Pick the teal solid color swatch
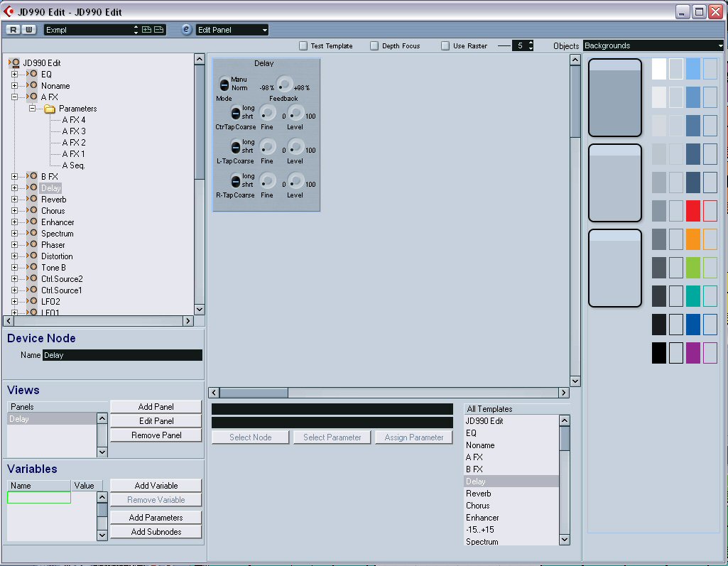The height and width of the screenshot is (566, 728). pos(692,295)
